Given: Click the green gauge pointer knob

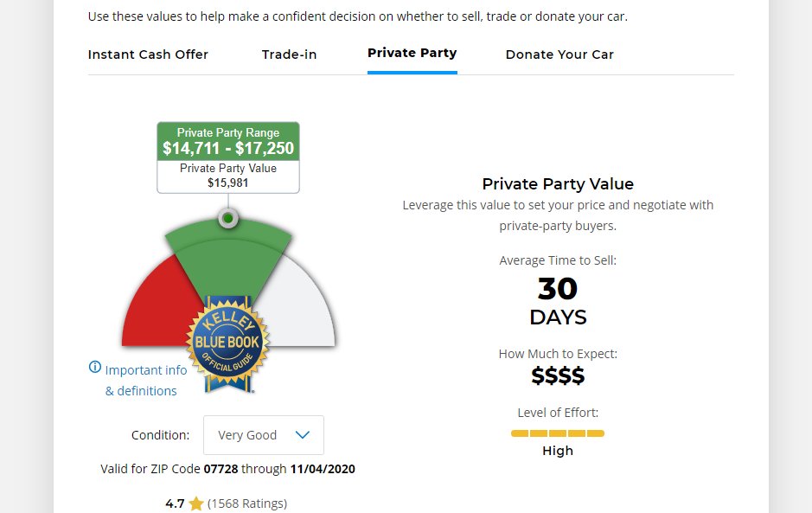Looking at the screenshot, I should pos(228,218).
